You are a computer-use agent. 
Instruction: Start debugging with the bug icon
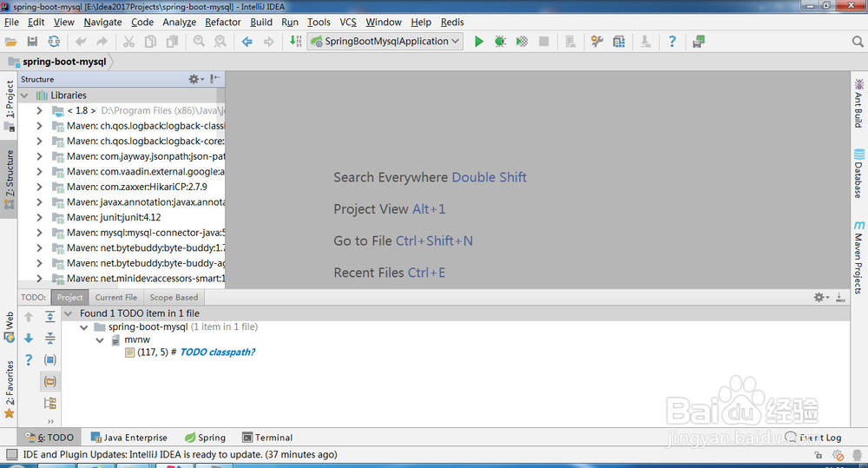pos(500,42)
